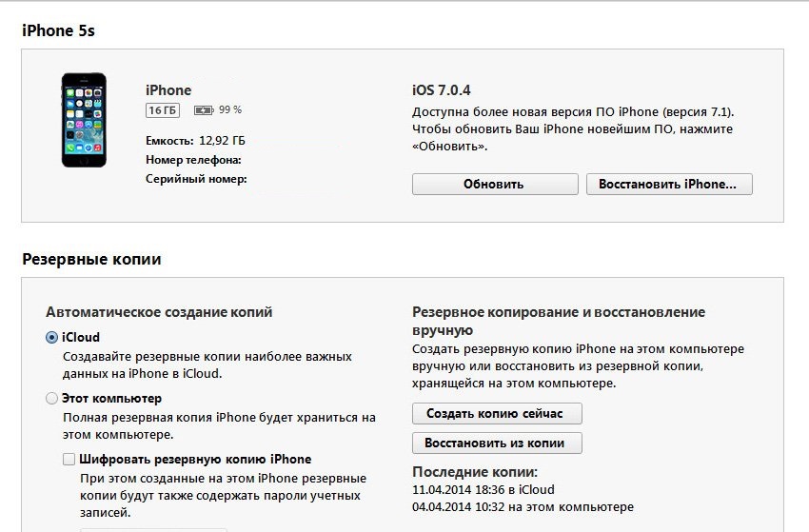Click the "iPhone 5s" section heading
This screenshot has width=809, height=532.
[x=59, y=31]
